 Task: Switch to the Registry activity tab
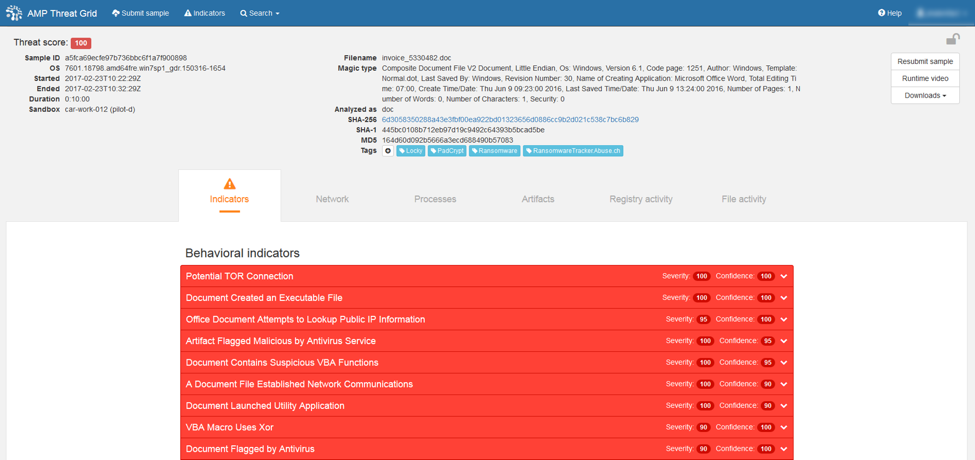pyautogui.click(x=641, y=199)
